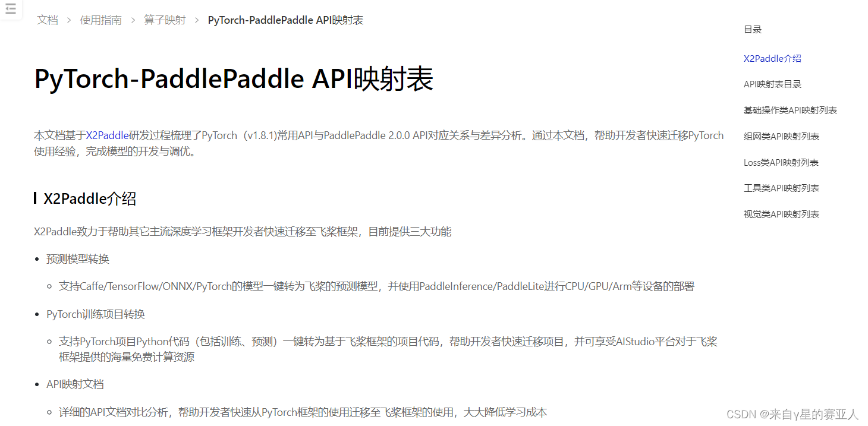Click the main title PyTorch-PaddlePaddle API映射表
Screen dimensions: 868x426
coord(234,78)
